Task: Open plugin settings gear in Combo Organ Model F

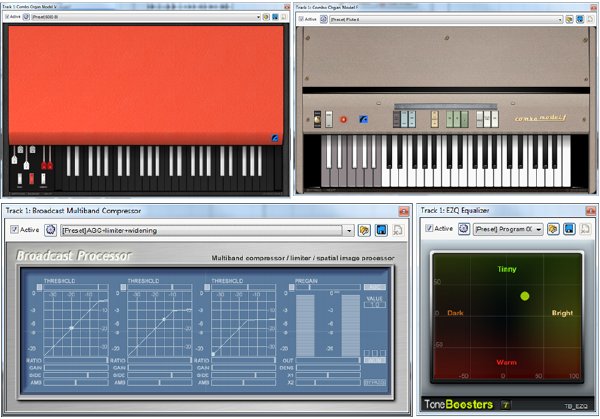Action: 324,19
